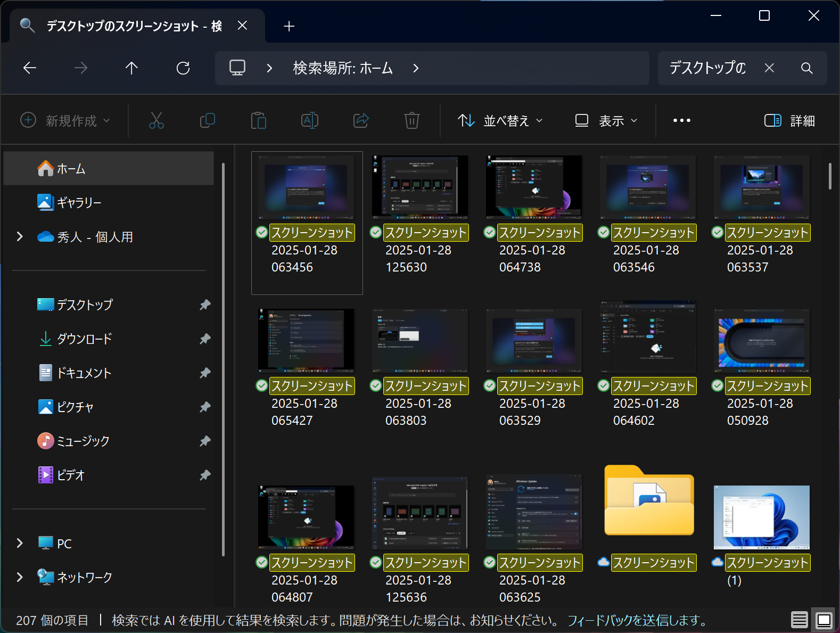Image resolution: width=840 pixels, height=633 pixels.
Task: Open the See more (three dots) menu
Action: click(x=682, y=121)
